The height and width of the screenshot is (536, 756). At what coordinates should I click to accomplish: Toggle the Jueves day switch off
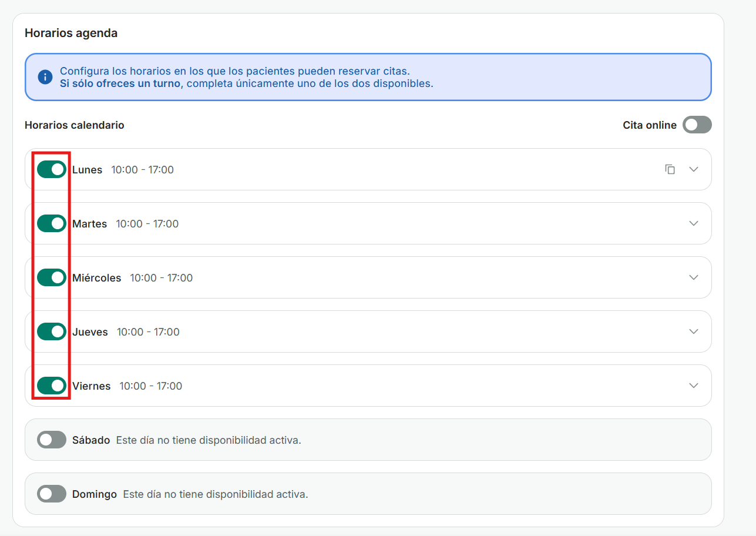(52, 331)
